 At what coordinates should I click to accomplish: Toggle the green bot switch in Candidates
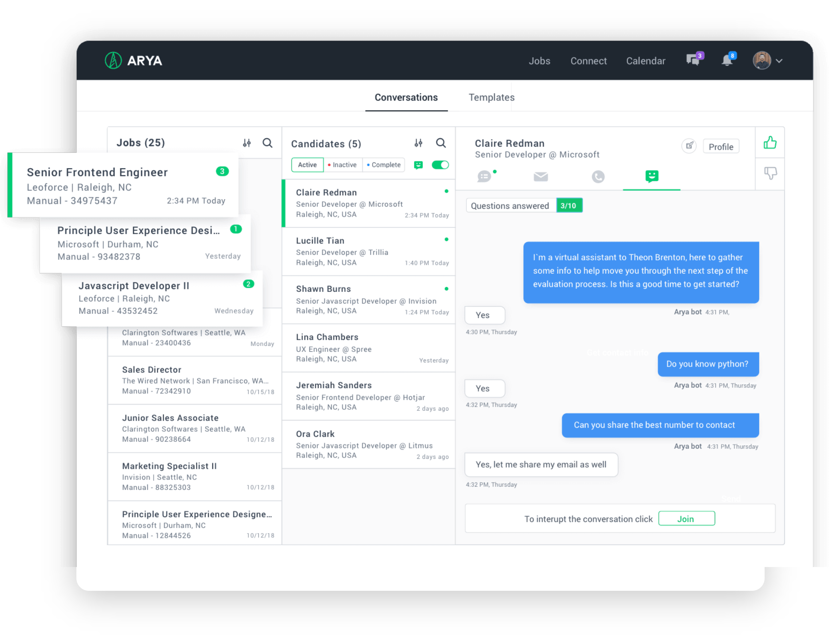[440, 165]
